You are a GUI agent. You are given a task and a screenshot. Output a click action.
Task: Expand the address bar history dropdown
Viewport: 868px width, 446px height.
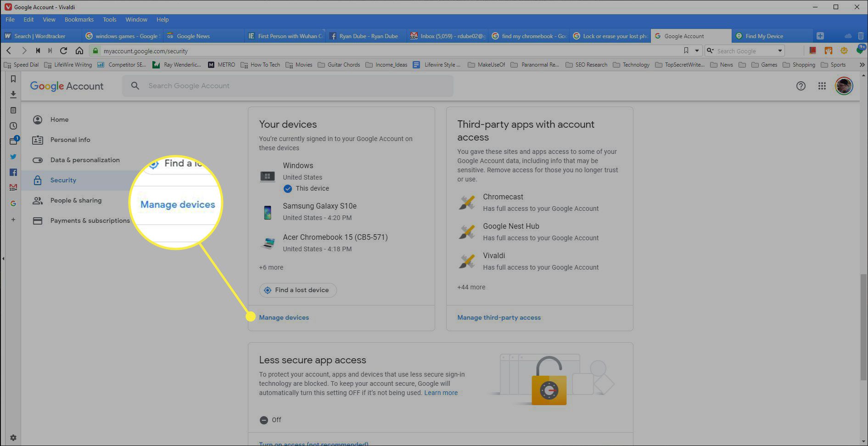(697, 51)
